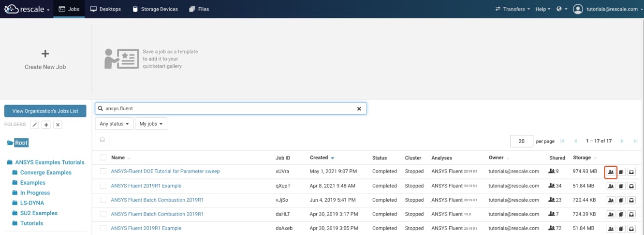Click copy icon for job qXupT

621,186
